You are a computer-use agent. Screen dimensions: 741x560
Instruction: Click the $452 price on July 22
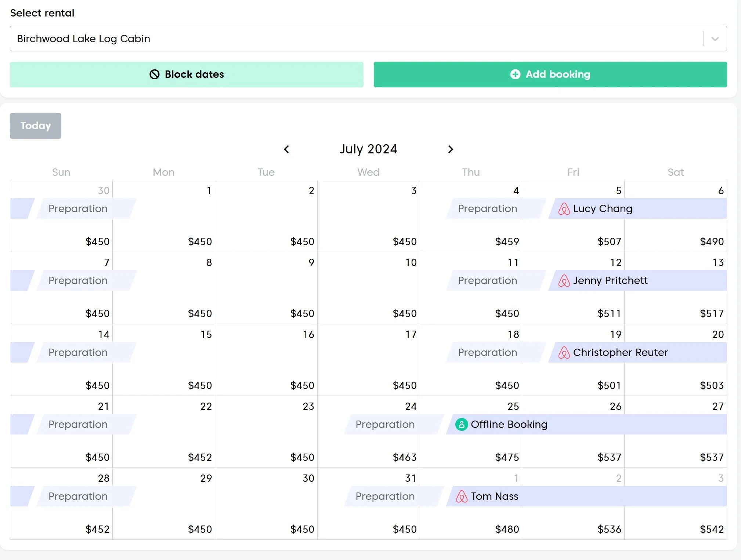point(200,457)
